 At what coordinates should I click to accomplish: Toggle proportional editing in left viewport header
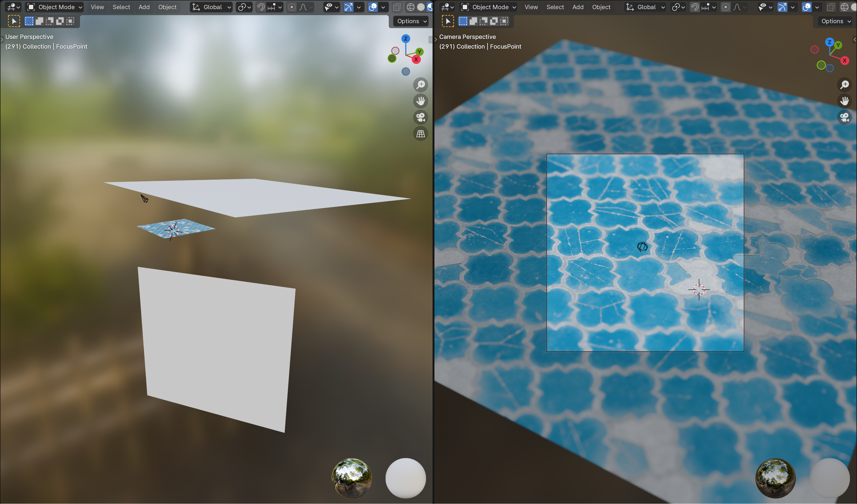pos(292,7)
